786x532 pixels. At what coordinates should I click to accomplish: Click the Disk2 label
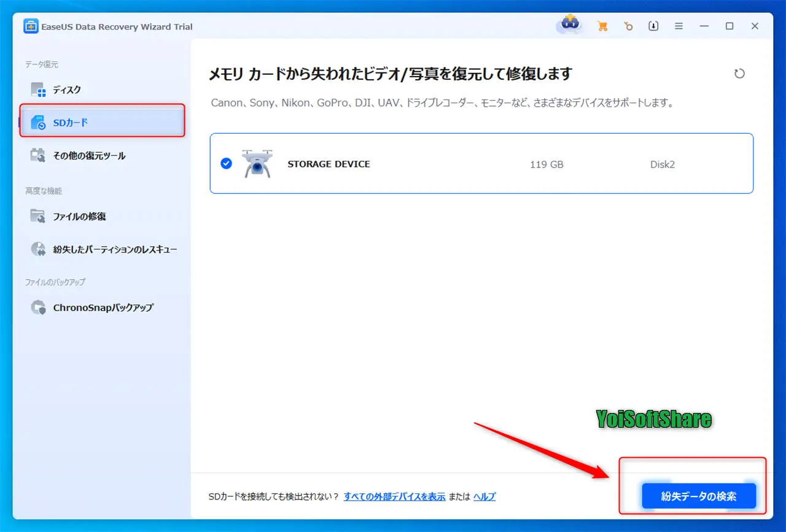tap(663, 164)
